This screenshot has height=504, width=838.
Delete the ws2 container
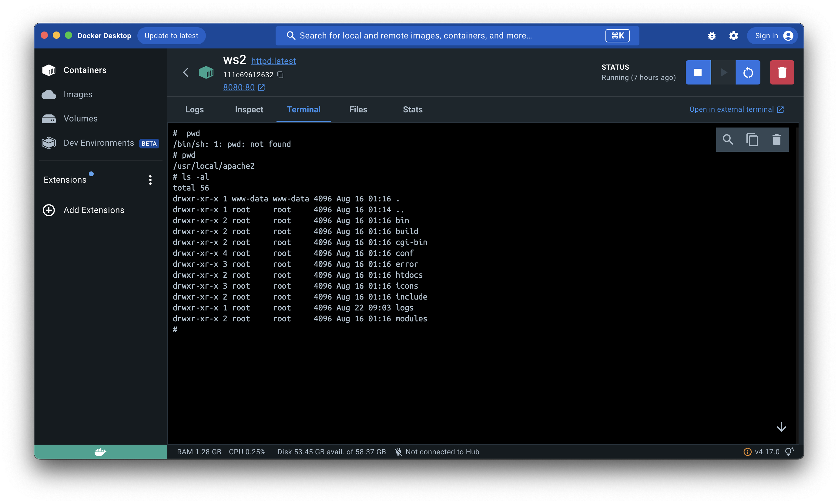(782, 72)
